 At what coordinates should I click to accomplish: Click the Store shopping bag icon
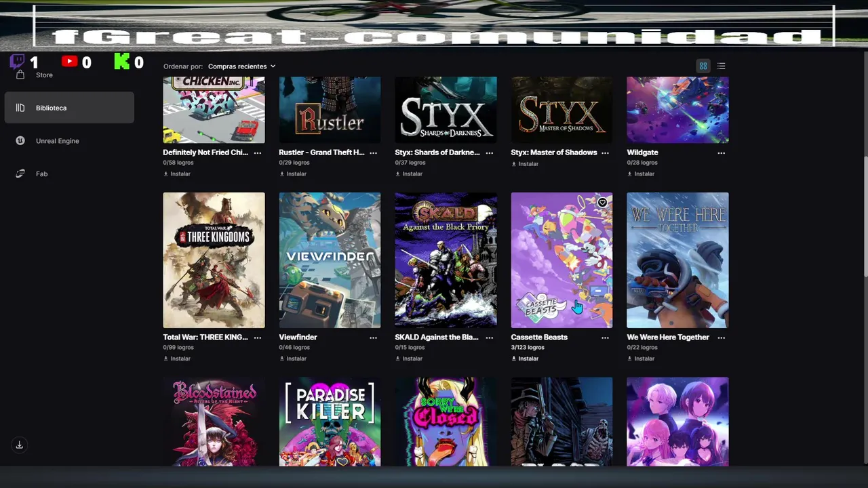point(20,75)
